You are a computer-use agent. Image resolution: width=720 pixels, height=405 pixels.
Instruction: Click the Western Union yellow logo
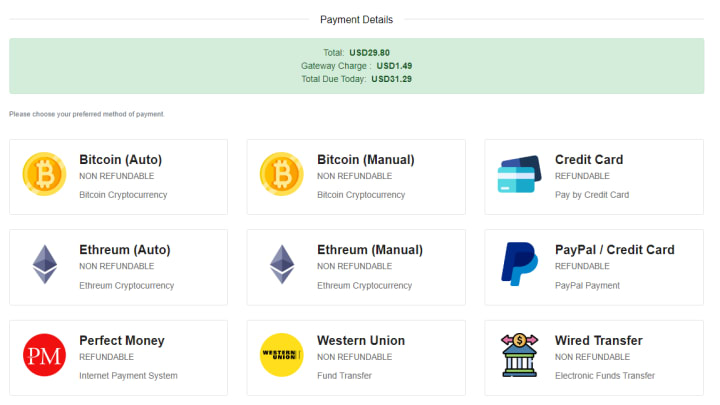[x=281, y=355]
